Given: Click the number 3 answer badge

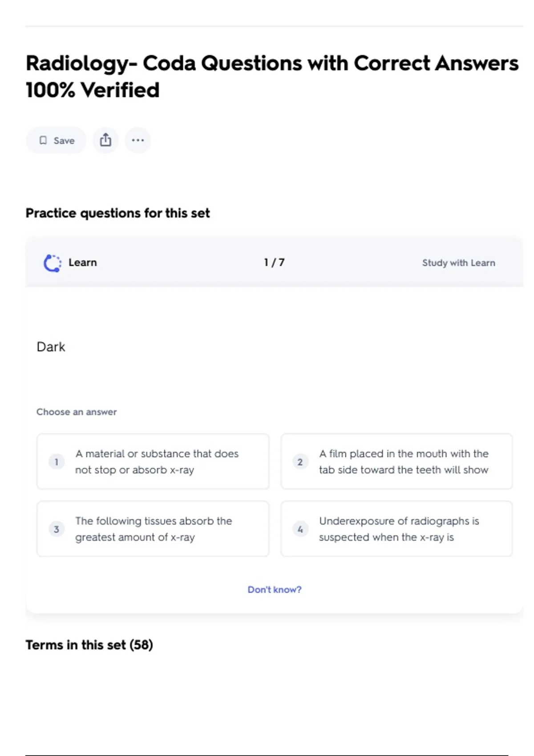Looking at the screenshot, I should point(57,529).
